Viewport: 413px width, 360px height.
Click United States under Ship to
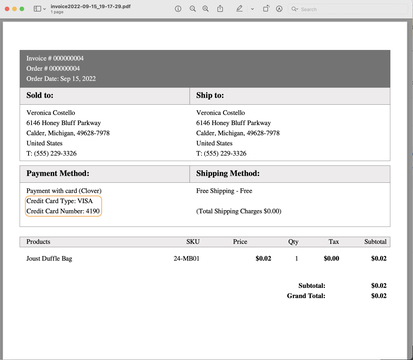pyautogui.click(x=214, y=143)
